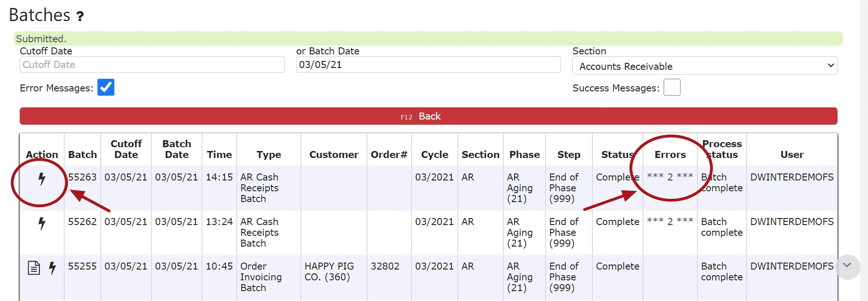868x301 pixels.
Task: Click lightning action icon for batch 55262
Action: coord(42,223)
